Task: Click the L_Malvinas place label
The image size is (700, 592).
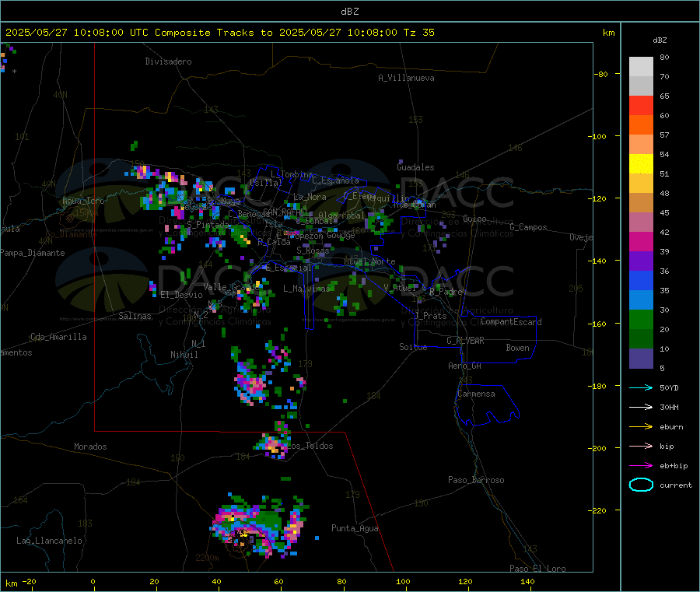Action: (x=306, y=289)
